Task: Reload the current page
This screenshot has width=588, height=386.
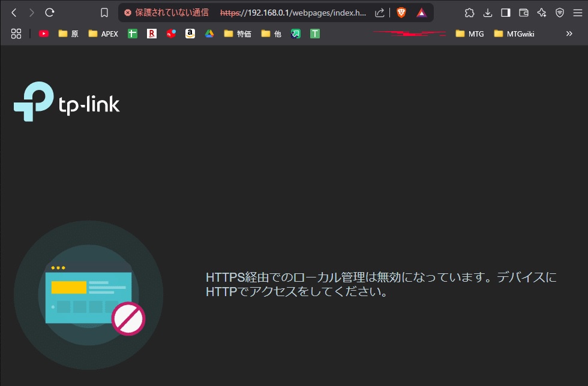Action: [x=49, y=13]
